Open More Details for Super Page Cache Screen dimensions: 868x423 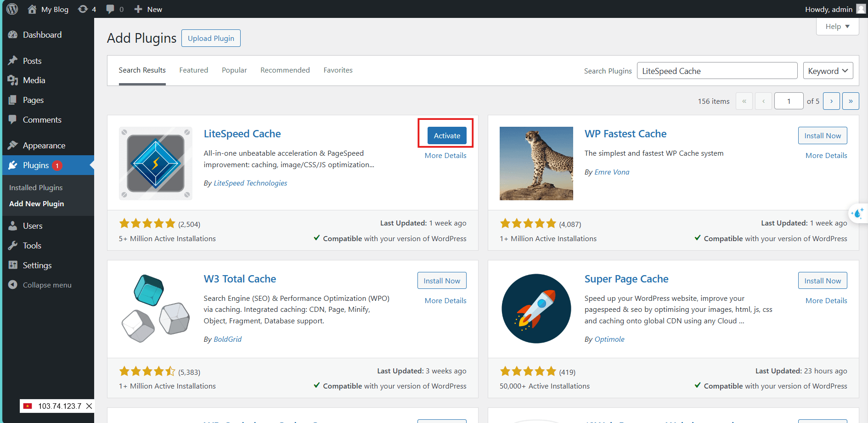click(826, 301)
